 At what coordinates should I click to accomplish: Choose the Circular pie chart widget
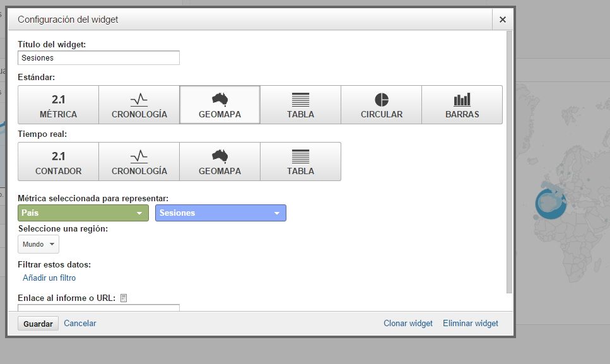click(381, 105)
